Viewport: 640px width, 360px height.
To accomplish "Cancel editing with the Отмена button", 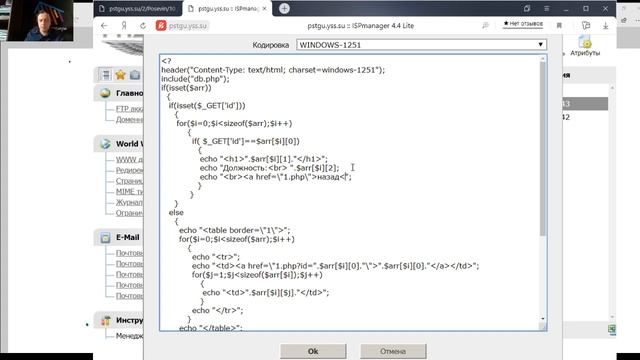I will click(x=393, y=351).
